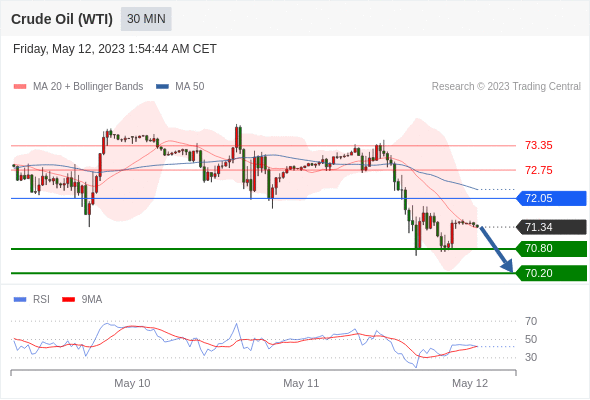Click the May 12 date axis label
This screenshot has height=400, width=590.
470,383
